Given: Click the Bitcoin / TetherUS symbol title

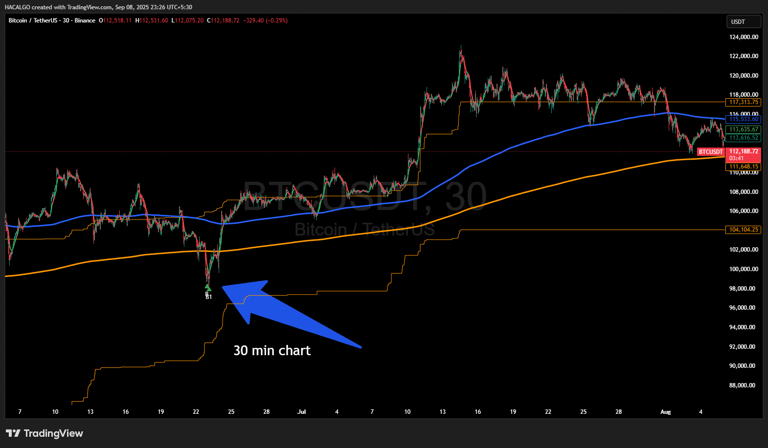Looking at the screenshot, I should pos(52,21).
